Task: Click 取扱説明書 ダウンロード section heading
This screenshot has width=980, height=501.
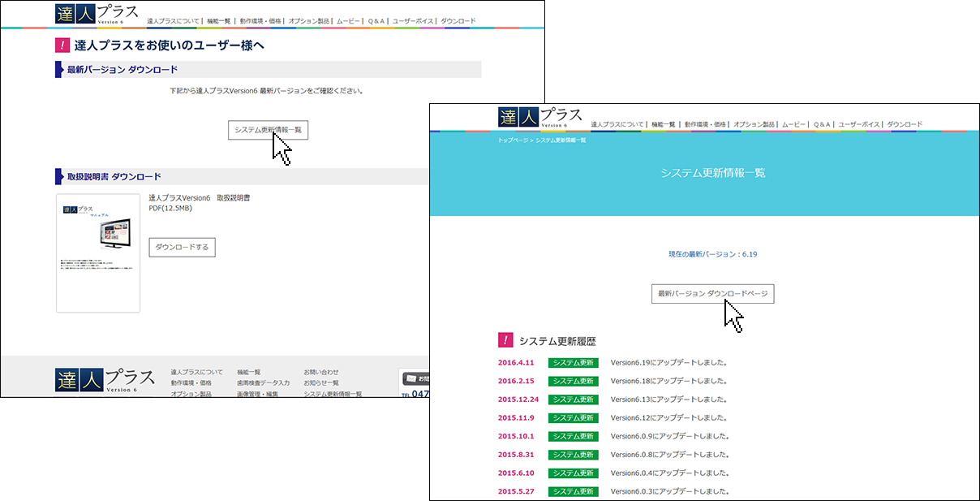Action: (x=114, y=176)
